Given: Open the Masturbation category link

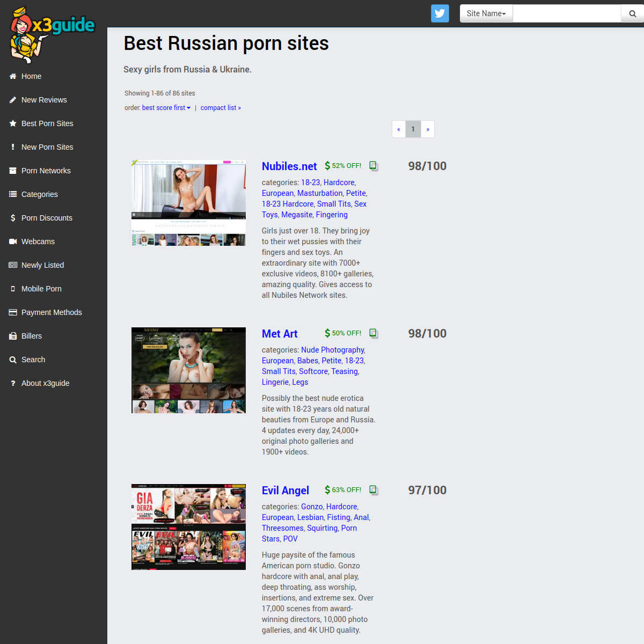Looking at the screenshot, I should pos(320,193).
